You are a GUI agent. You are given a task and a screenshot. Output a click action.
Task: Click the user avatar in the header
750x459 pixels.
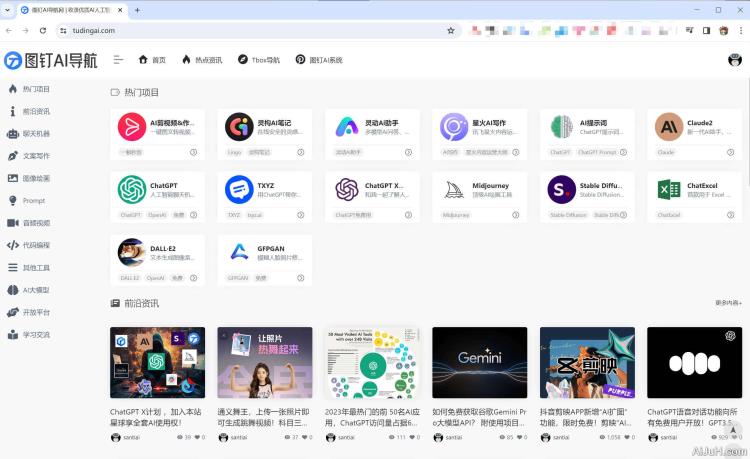[735, 60]
